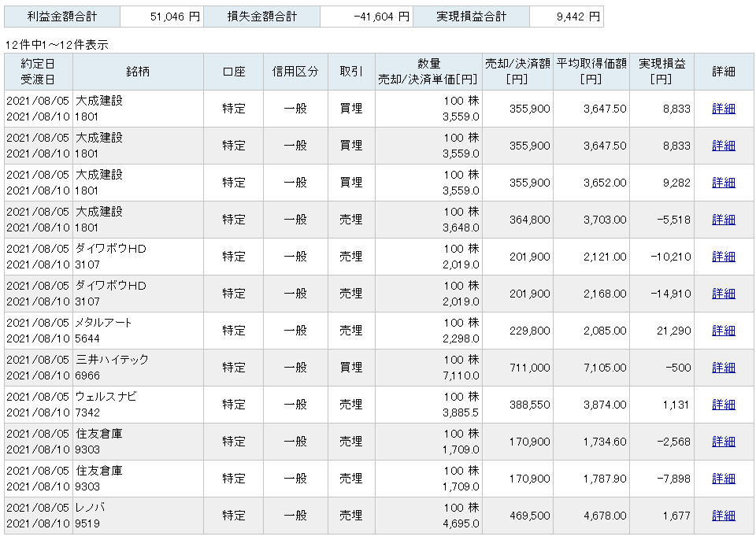This screenshot has height=540, width=756.
Task: Click the 信用区分 column header
Action: coord(295,72)
